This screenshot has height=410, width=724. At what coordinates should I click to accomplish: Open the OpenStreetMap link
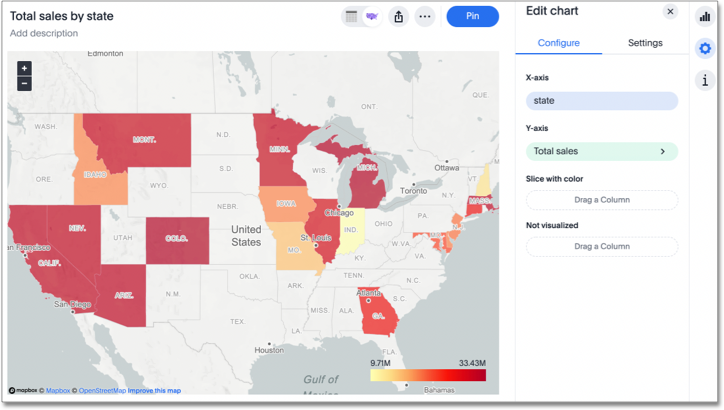click(x=103, y=391)
